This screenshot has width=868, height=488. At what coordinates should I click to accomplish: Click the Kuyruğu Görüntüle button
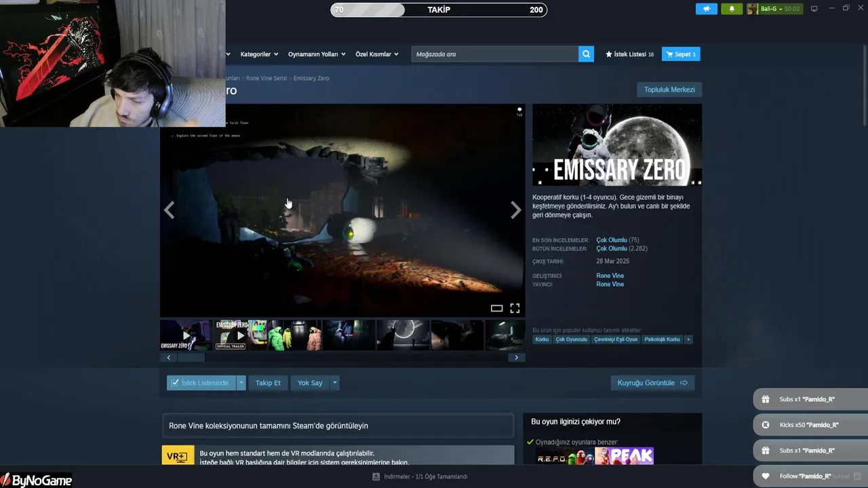click(652, 383)
